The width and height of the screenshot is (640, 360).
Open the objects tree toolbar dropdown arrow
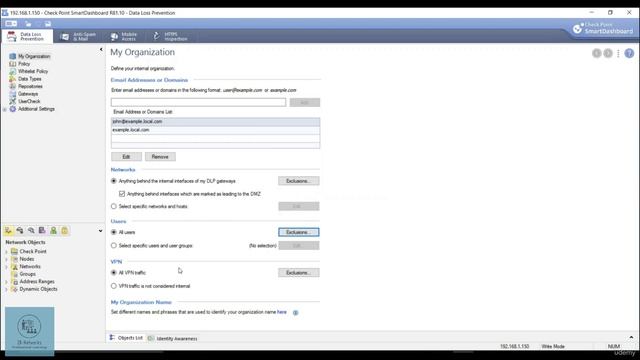pyautogui.click(x=100, y=231)
